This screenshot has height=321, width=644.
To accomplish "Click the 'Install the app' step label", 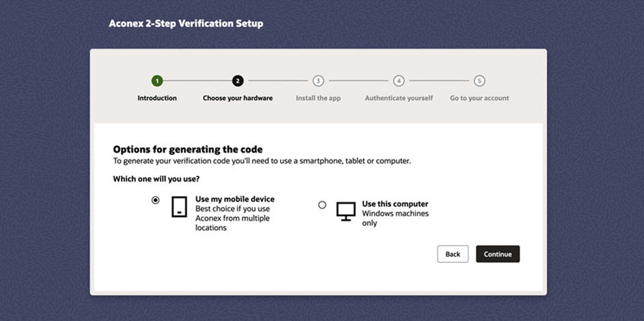I will 318,99.
